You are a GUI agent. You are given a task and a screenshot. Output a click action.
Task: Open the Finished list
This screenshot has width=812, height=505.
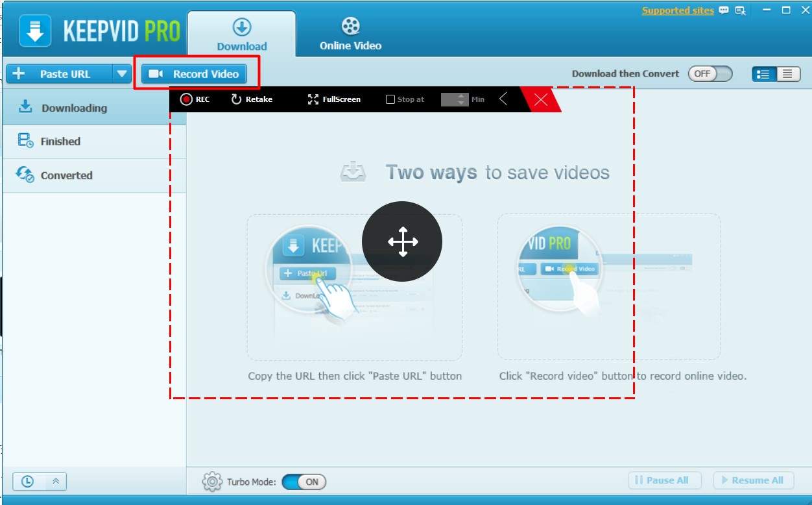tap(94, 142)
